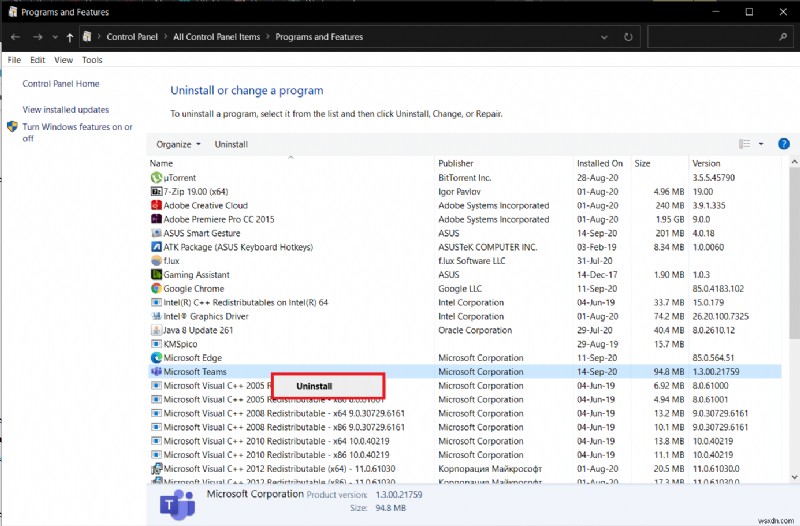Screen dimensions: 800x526
Task: Click the large Teams logo in details pane
Action: [x=177, y=504]
